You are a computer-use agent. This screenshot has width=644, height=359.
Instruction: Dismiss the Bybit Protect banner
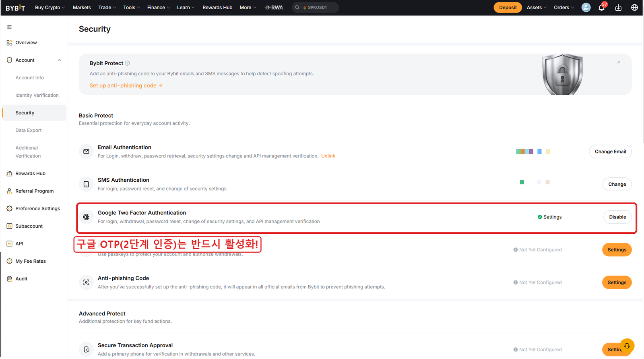pyautogui.click(x=619, y=62)
